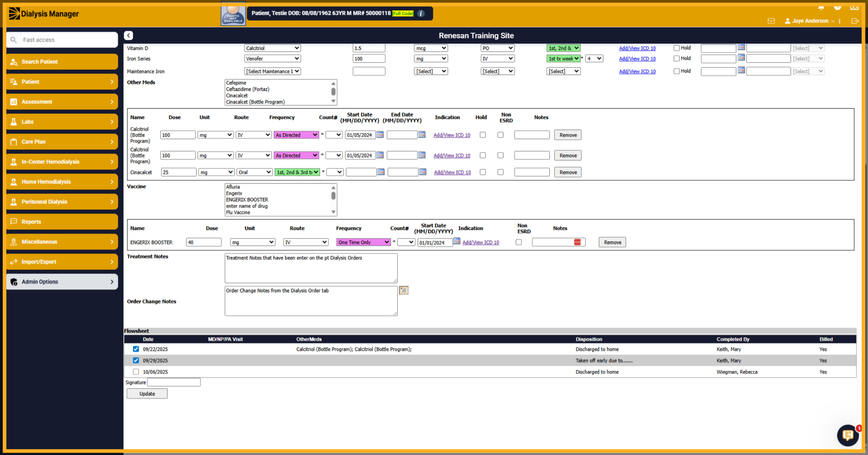This screenshot has width=868, height=455.
Task: Open calendar for ENGERIX BOOSTER start date
Action: 457,241
